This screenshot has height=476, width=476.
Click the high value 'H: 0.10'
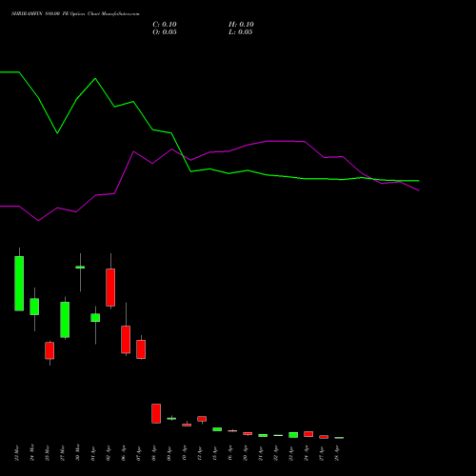click(x=241, y=25)
